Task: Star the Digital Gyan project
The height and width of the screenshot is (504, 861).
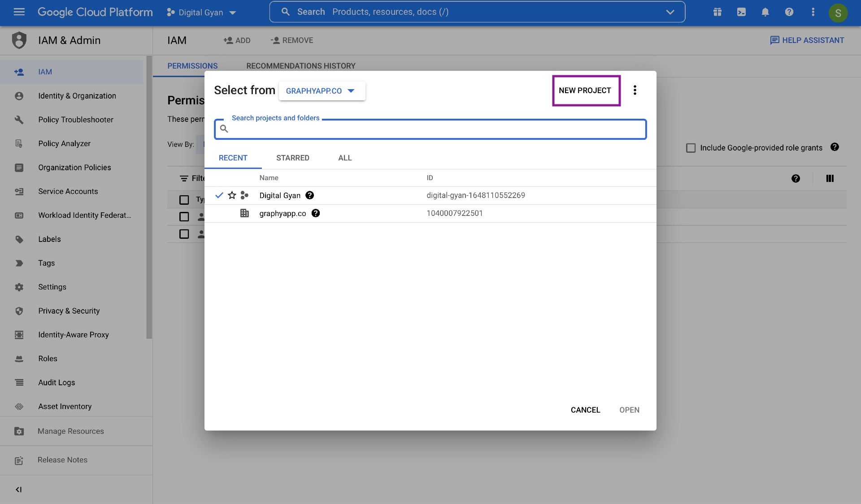Action: 232,195
